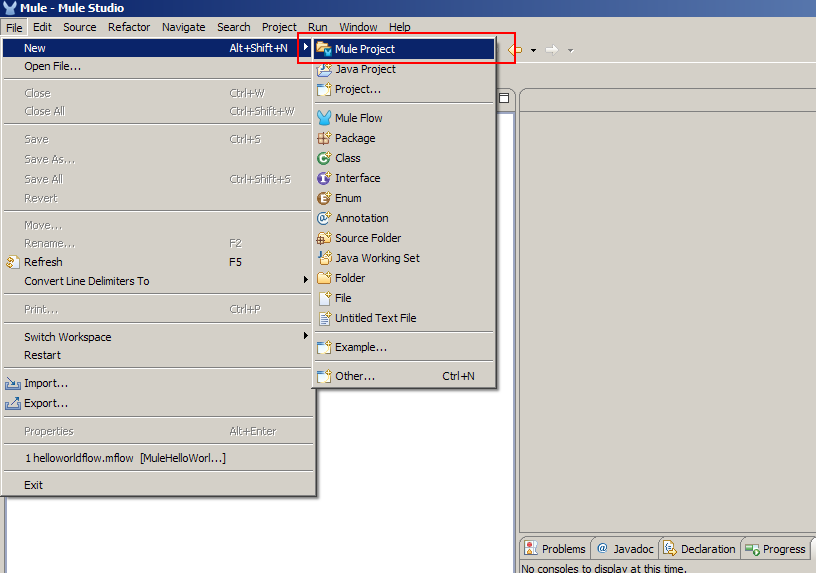Click the Example... icon
Screen dimensions: 816x574
coord(324,347)
